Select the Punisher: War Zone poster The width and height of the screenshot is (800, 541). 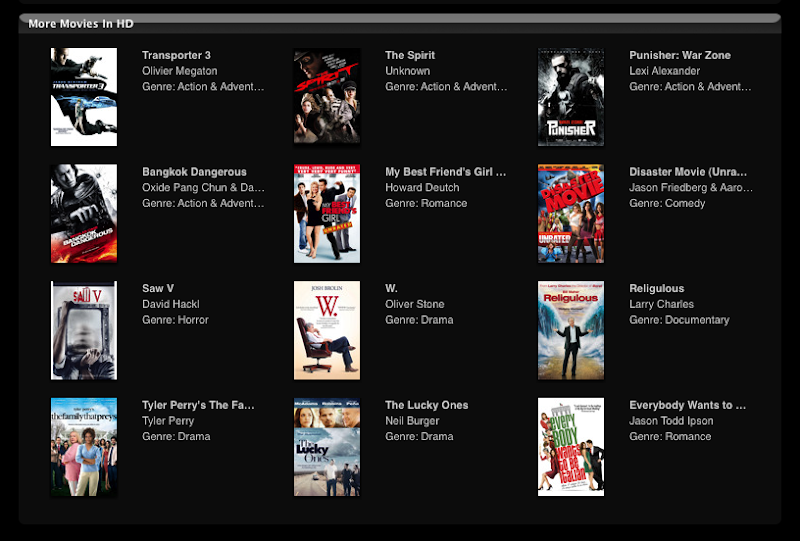[x=571, y=97]
